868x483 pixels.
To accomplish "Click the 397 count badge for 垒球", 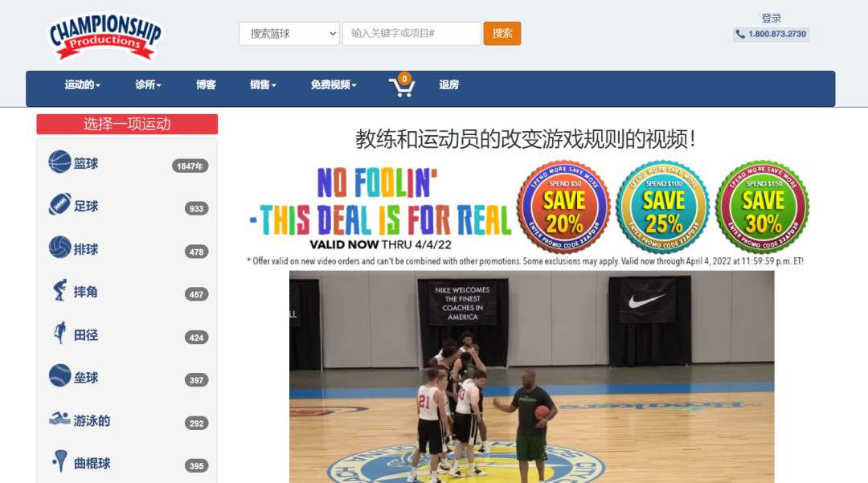I will [197, 380].
